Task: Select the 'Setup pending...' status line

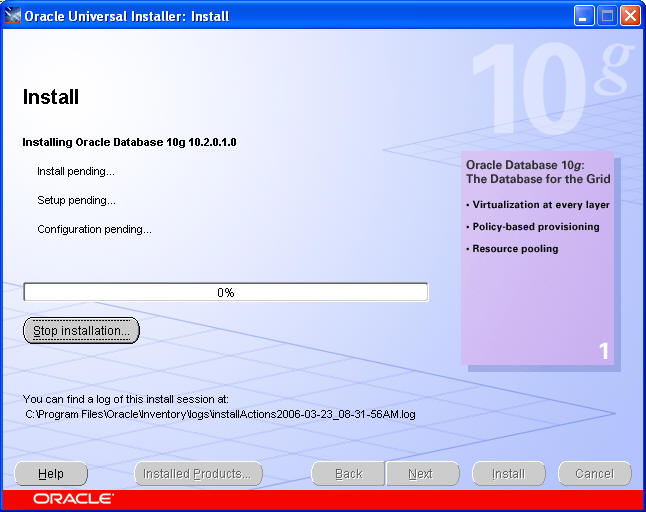Action: pyautogui.click(x=76, y=200)
